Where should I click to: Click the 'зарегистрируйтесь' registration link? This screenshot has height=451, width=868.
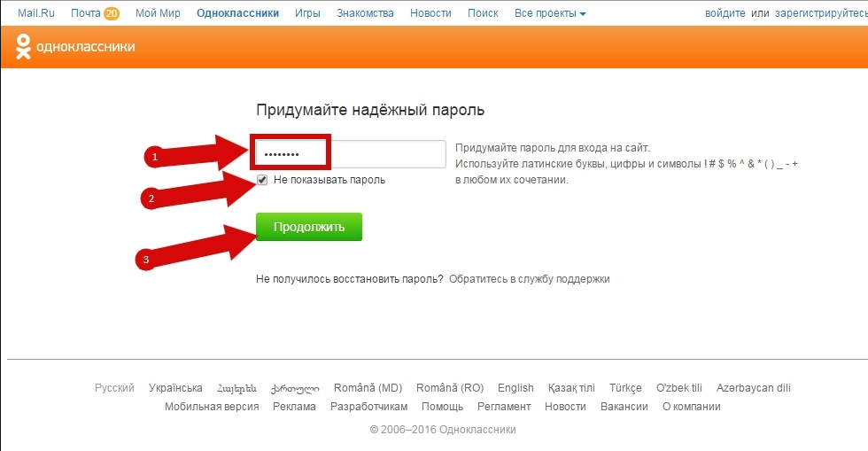(x=821, y=13)
